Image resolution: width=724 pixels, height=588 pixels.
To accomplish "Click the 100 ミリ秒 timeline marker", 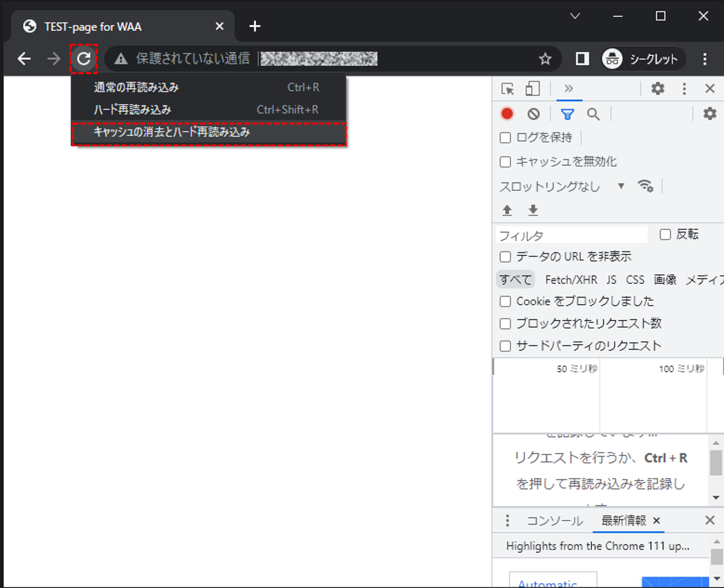I will [x=682, y=369].
